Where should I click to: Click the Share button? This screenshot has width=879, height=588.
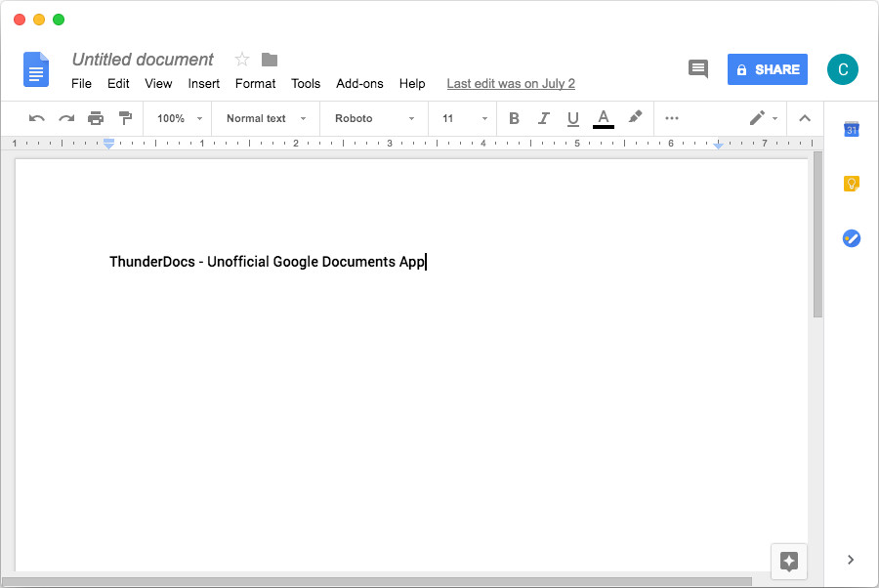[x=767, y=69]
